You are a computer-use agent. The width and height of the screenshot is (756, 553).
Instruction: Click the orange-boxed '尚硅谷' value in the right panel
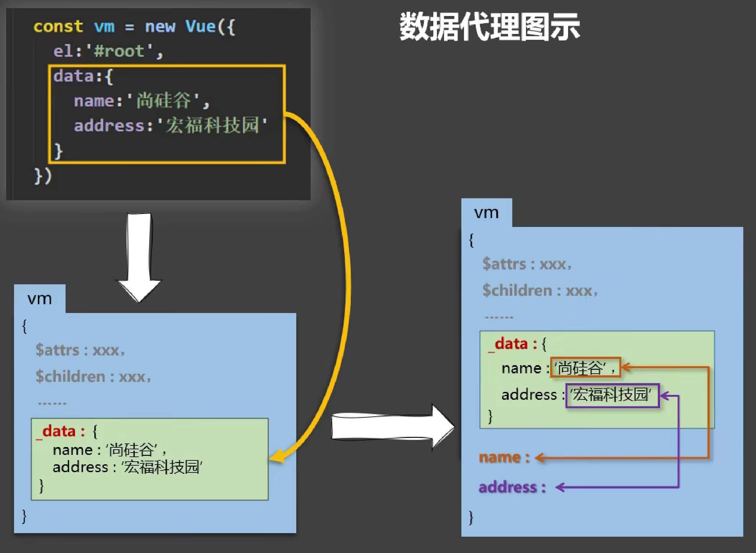585,367
